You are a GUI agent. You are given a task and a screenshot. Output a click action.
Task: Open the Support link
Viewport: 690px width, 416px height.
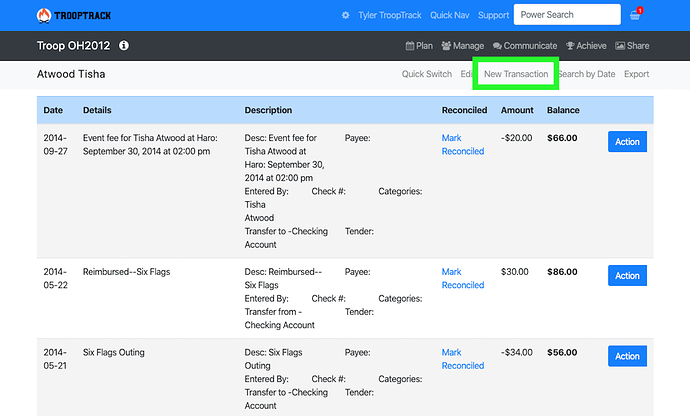(x=493, y=16)
